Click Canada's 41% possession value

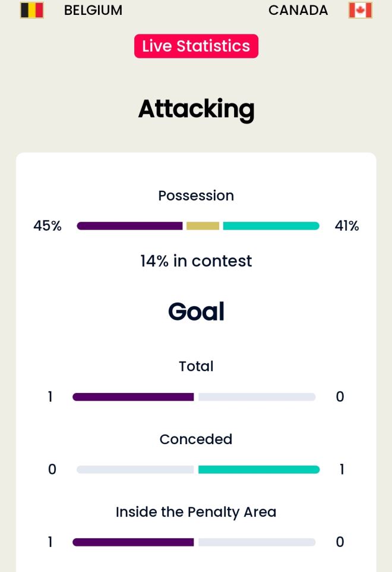coord(347,226)
